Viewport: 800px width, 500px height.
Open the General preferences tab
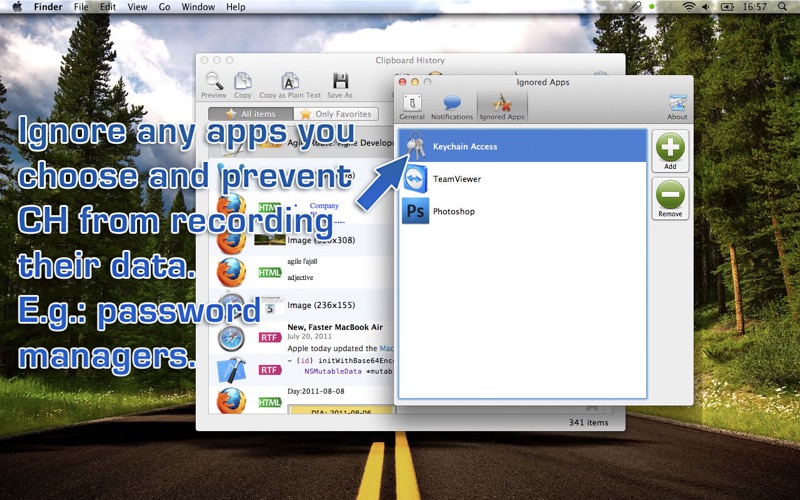tap(412, 107)
